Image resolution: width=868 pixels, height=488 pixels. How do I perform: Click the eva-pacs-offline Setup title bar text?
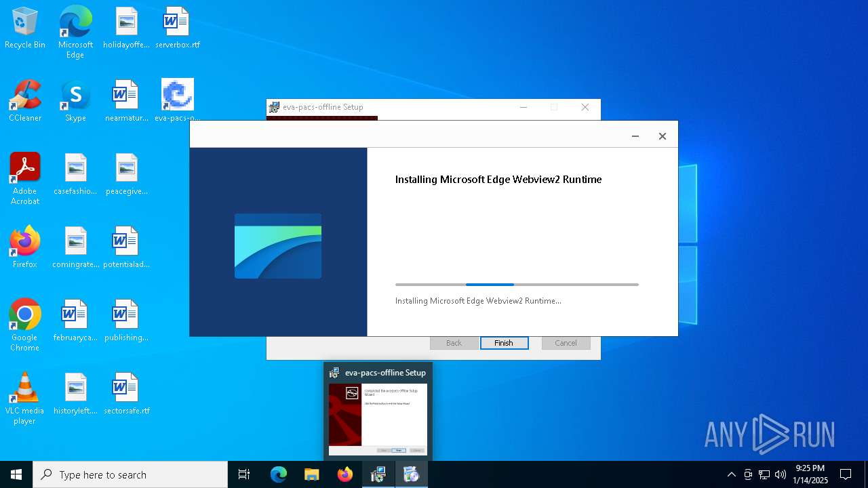click(x=323, y=107)
